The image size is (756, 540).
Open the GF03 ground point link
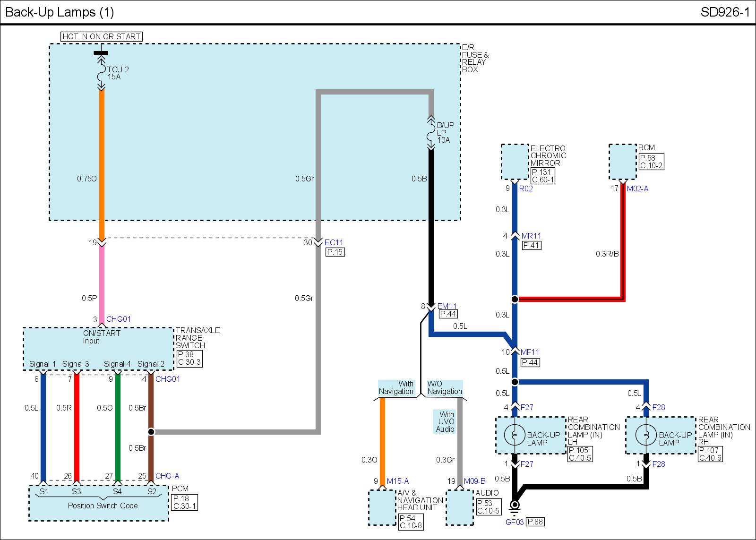pos(515,522)
